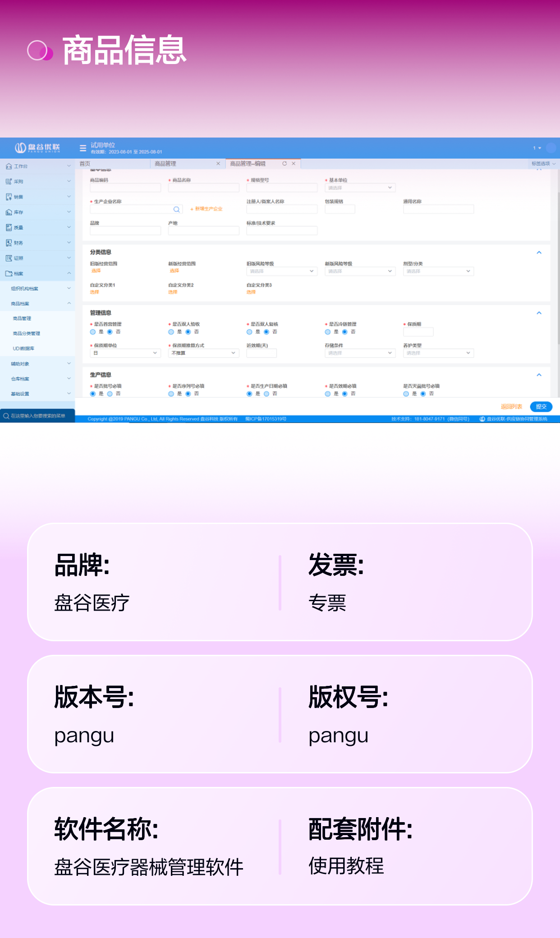Select 否 for 是否首营管理

click(x=110, y=332)
